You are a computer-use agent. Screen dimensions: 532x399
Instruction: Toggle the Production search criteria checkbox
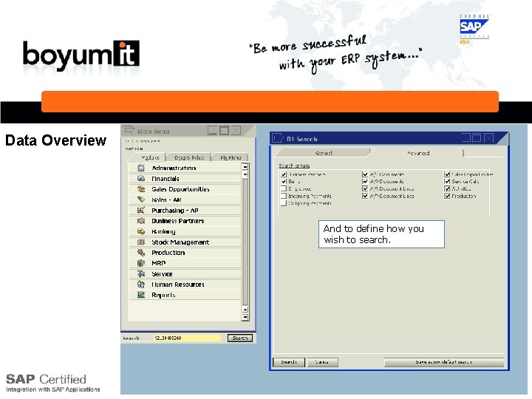coord(447,196)
